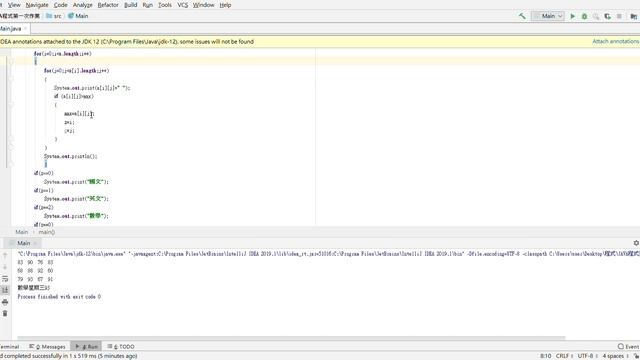The width and height of the screenshot is (640, 360).
Task: Close the Main.java editor tab
Action: (x=25, y=29)
